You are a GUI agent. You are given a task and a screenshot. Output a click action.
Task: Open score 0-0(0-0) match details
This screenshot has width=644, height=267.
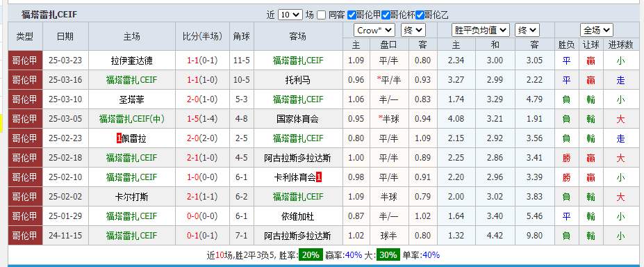click(202, 216)
